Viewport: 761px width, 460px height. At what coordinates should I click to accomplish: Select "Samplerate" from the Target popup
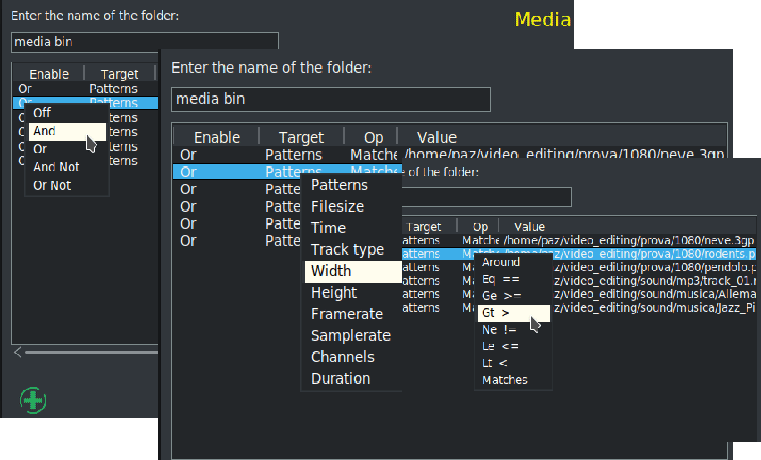(351, 336)
